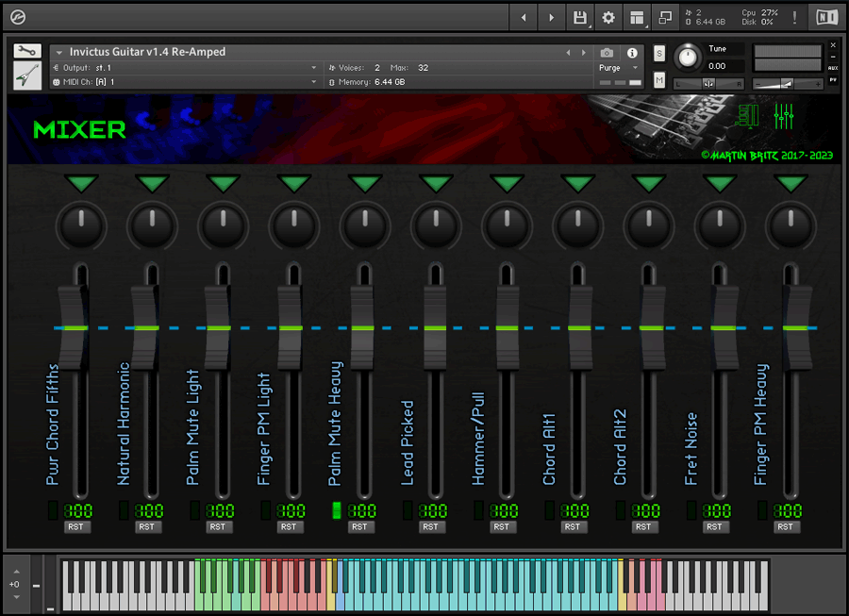Viewport: 849px width, 616px height.
Task: Toggle the Fret Noise indicator box
Action: [x=691, y=510]
